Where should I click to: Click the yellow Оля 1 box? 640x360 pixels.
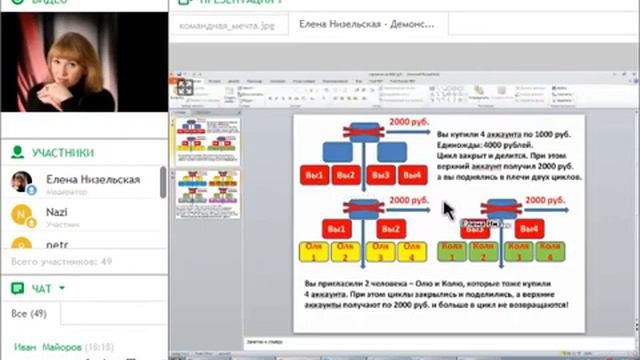point(313,251)
